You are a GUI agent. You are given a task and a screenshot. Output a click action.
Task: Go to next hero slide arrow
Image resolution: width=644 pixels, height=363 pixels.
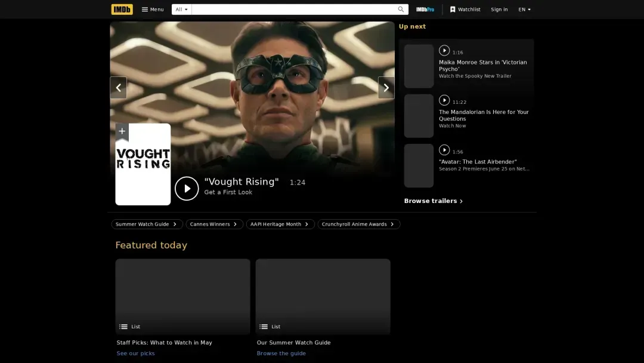386,88
